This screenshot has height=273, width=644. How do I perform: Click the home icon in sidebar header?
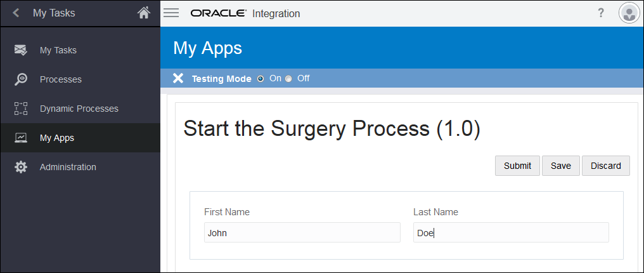[x=144, y=13]
